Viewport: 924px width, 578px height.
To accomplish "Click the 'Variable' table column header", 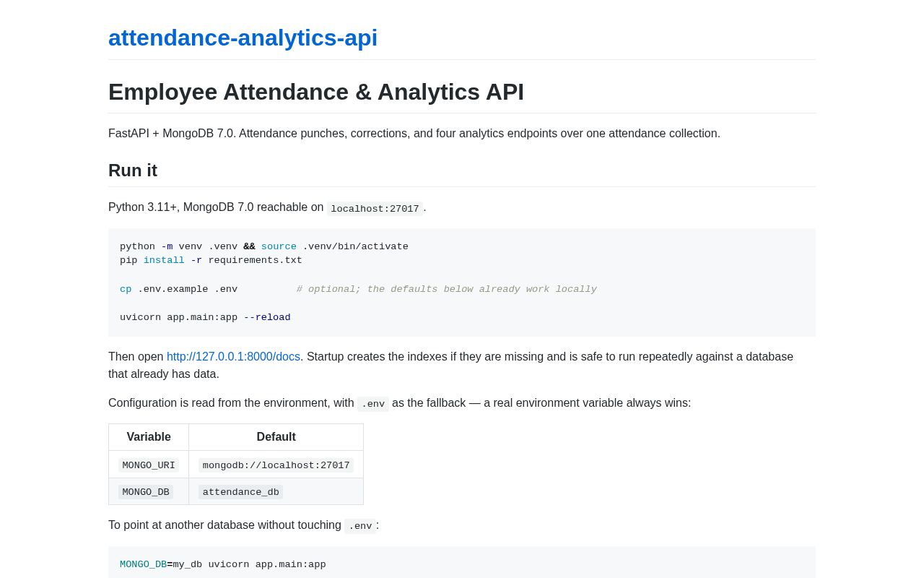I will [149, 437].
